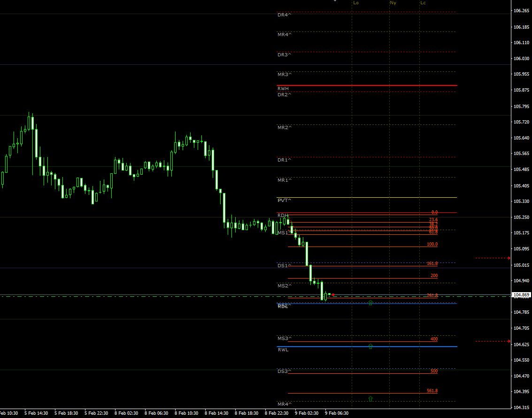Select the 100.0 Fibonacci level label
Viewport: 532px width, 418px height.
pos(432,244)
